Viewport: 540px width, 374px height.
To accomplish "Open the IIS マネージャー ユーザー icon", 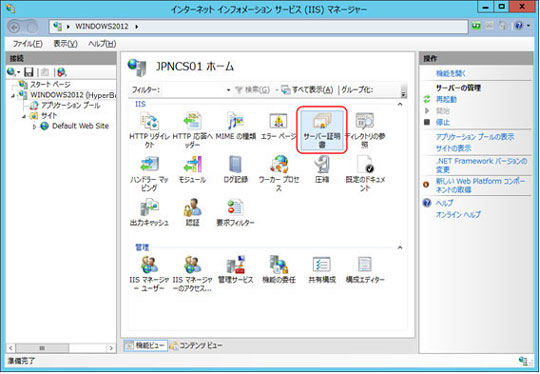I will click(x=149, y=274).
